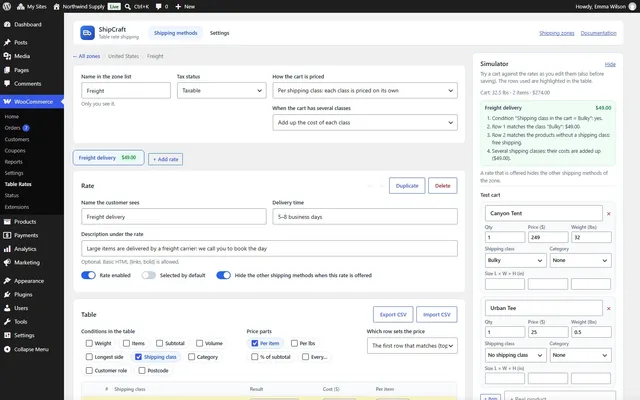Open Coupons in the WooCommerce submenu
Image resolution: width=640 pixels, height=400 pixels.
[15, 151]
